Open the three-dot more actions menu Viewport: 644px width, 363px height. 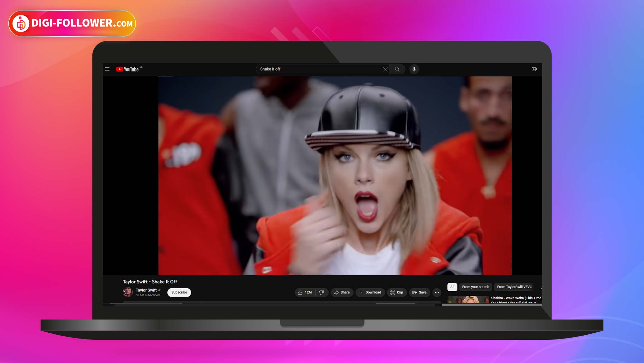pos(437,292)
